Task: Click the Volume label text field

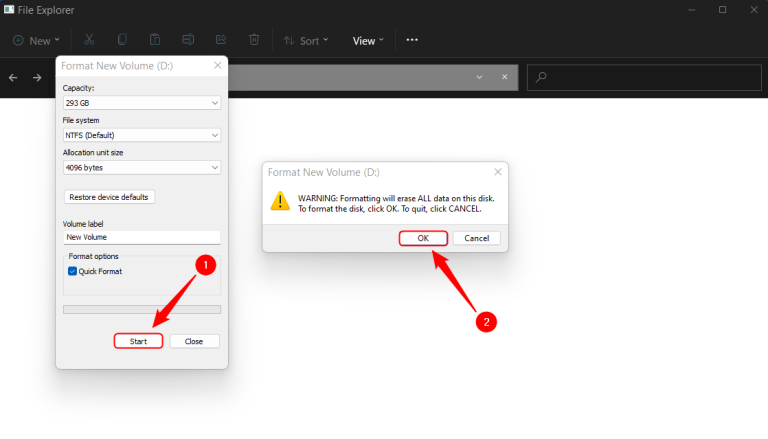Action: tap(141, 238)
